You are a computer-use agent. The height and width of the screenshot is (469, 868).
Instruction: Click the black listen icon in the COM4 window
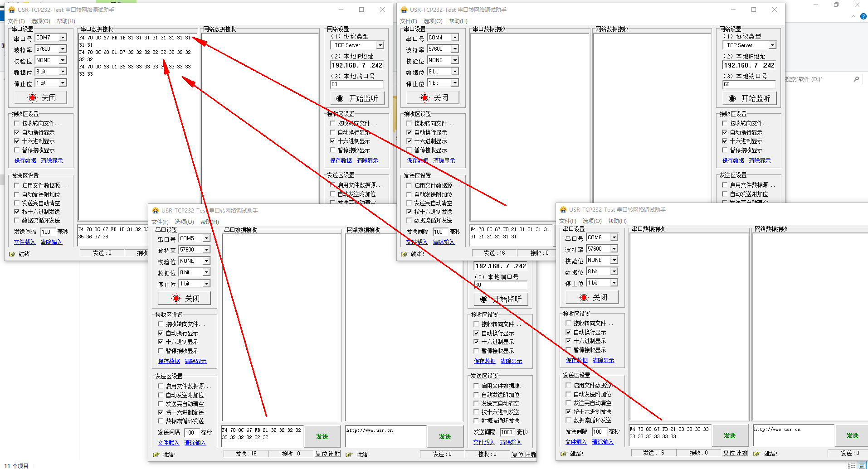[x=731, y=98]
